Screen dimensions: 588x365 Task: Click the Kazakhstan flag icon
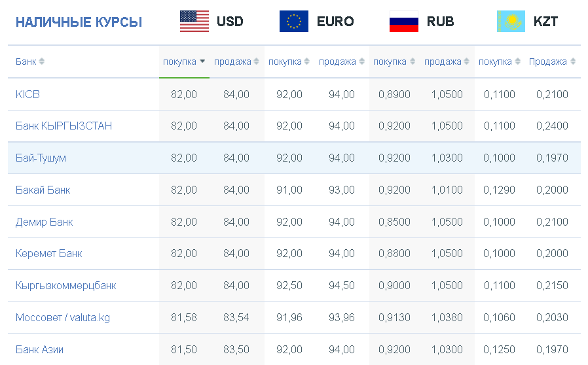coord(511,22)
